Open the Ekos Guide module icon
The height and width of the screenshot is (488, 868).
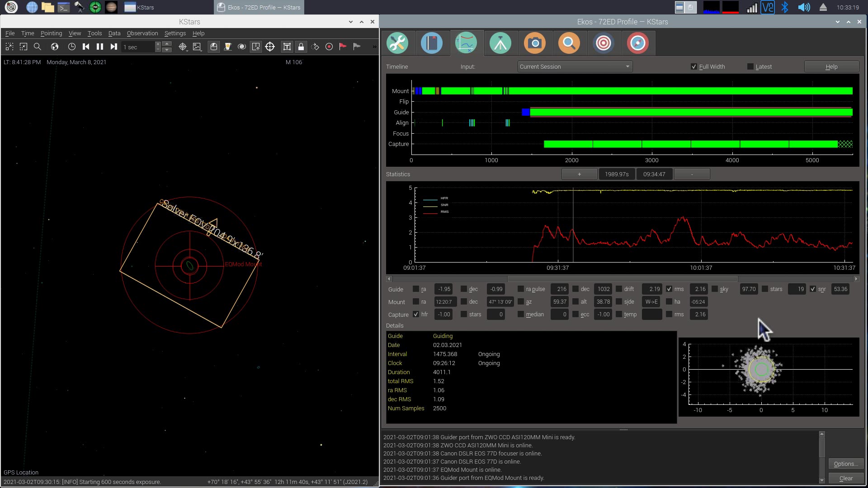point(638,43)
